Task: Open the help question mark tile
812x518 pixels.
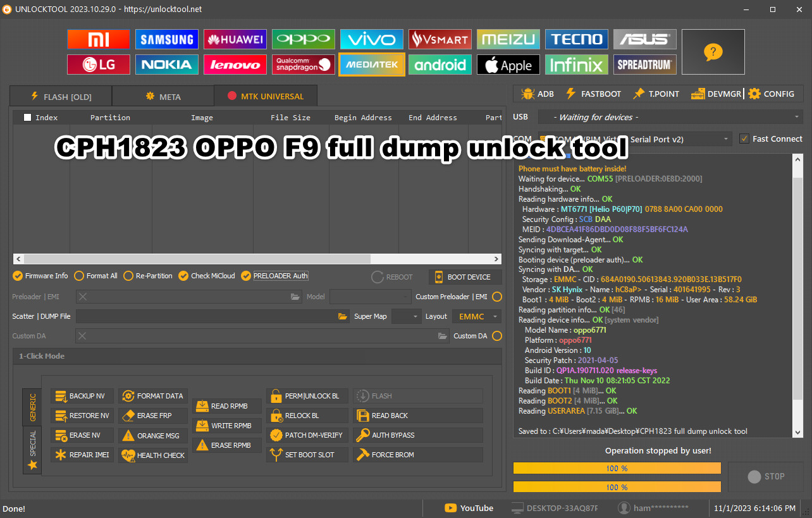Action: (x=713, y=52)
